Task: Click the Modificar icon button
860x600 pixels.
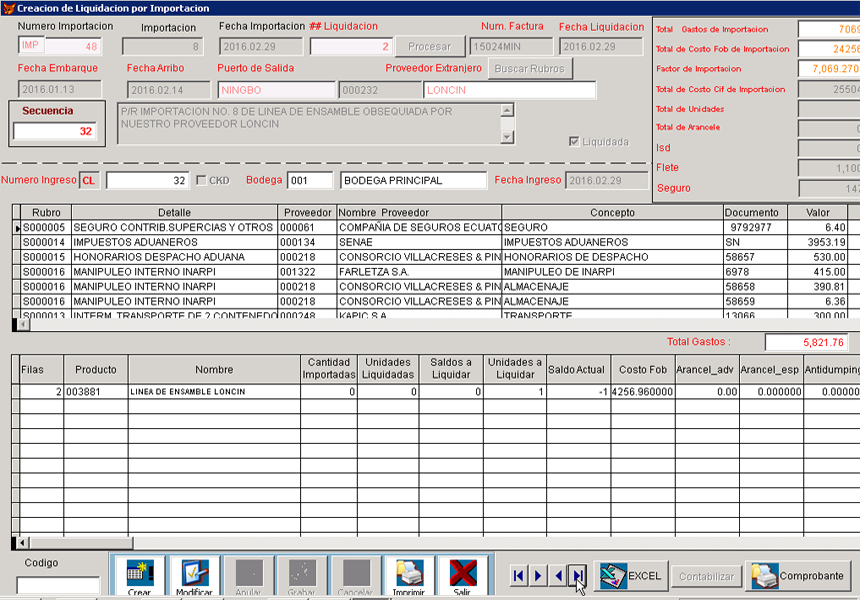Action: [x=194, y=576]
